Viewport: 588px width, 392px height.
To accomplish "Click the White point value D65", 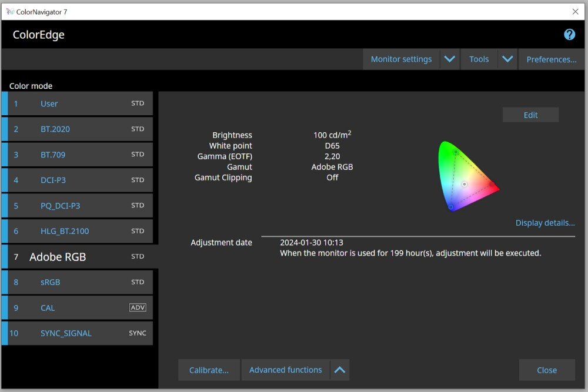I will [x=332, y=146].
